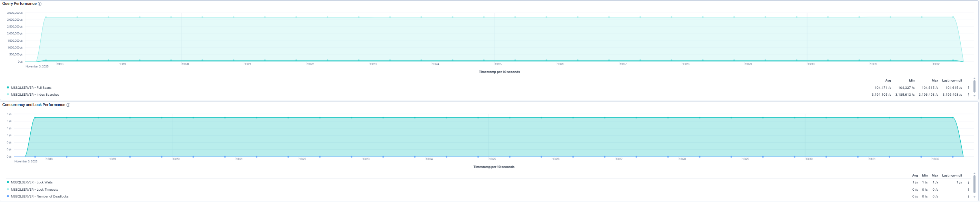
Task: Click Query Performance 'Timestamp per 10 seconds' axis title
Action: [x=499, y=72]
